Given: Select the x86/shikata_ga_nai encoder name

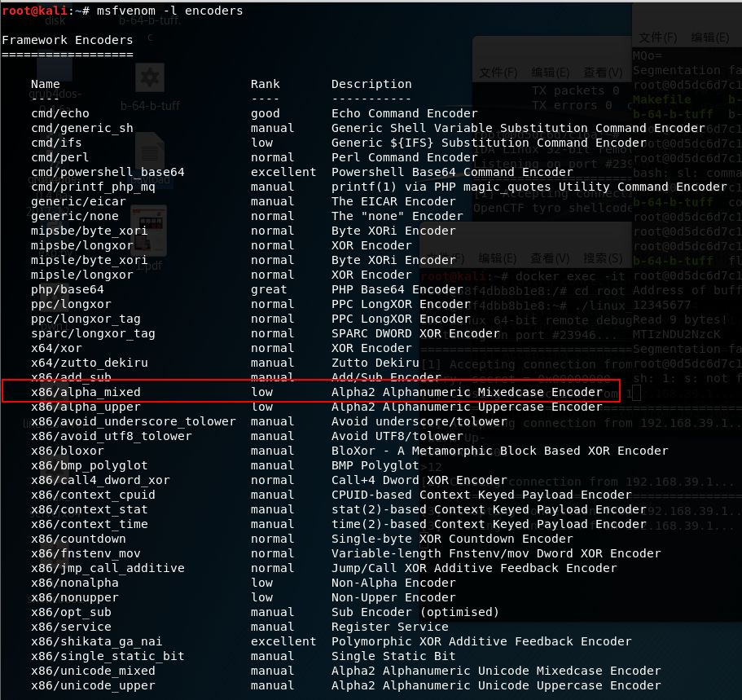Looking at the screenshot, I should 97,642.
